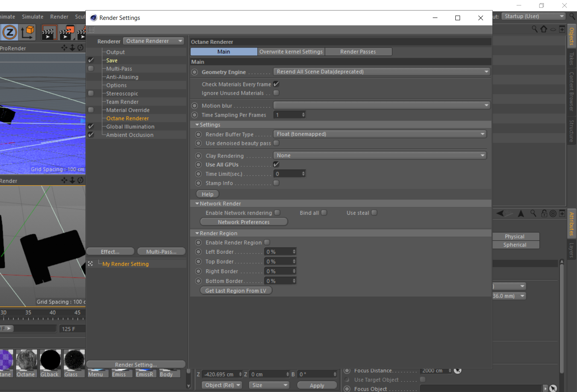Switch to the Render Passes tab
Image resolution: width=577 pixels, height=392 pixels.
358,52
